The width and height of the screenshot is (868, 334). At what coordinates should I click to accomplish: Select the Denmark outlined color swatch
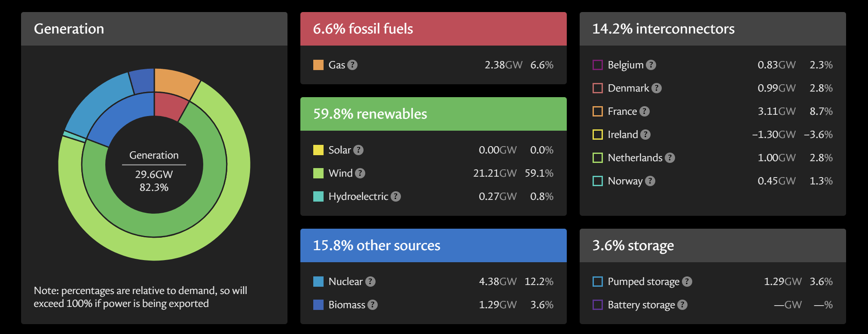[x=598, y=88]
